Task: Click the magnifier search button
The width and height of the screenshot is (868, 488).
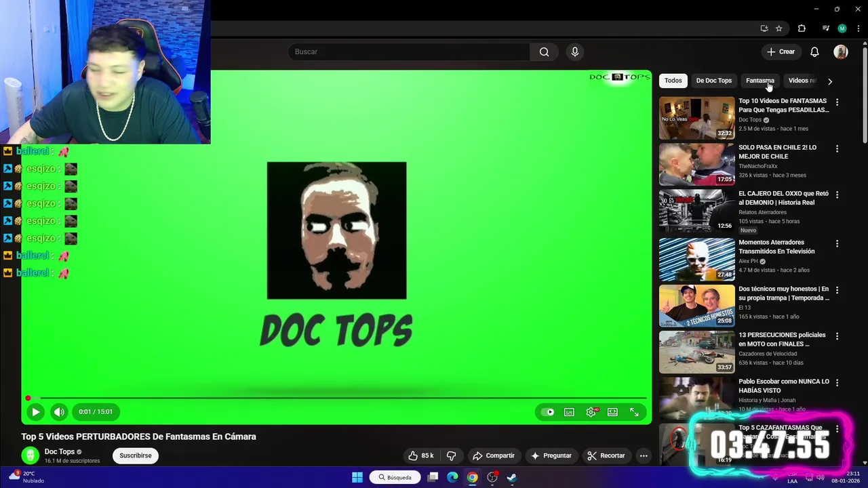Action: [544, 52]
